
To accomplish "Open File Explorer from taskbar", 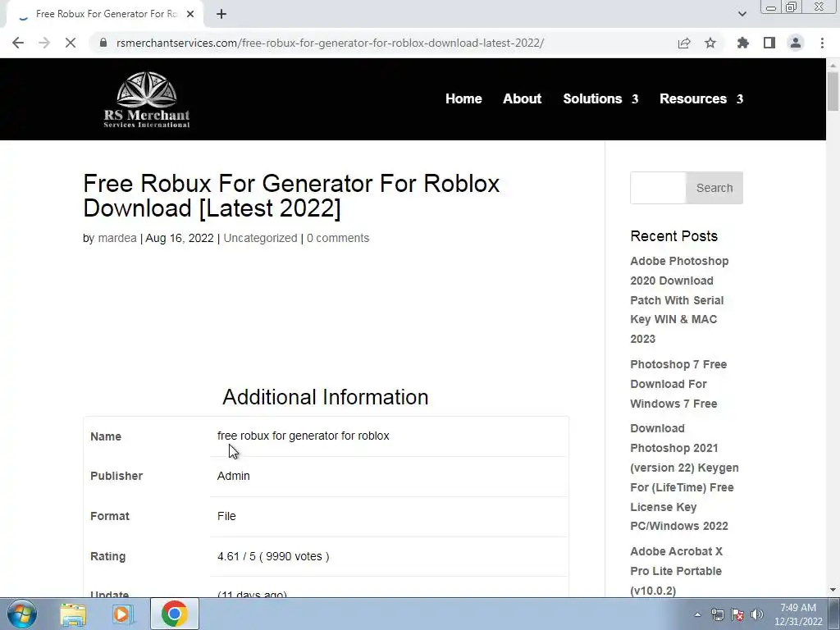I will click(73, 614).
